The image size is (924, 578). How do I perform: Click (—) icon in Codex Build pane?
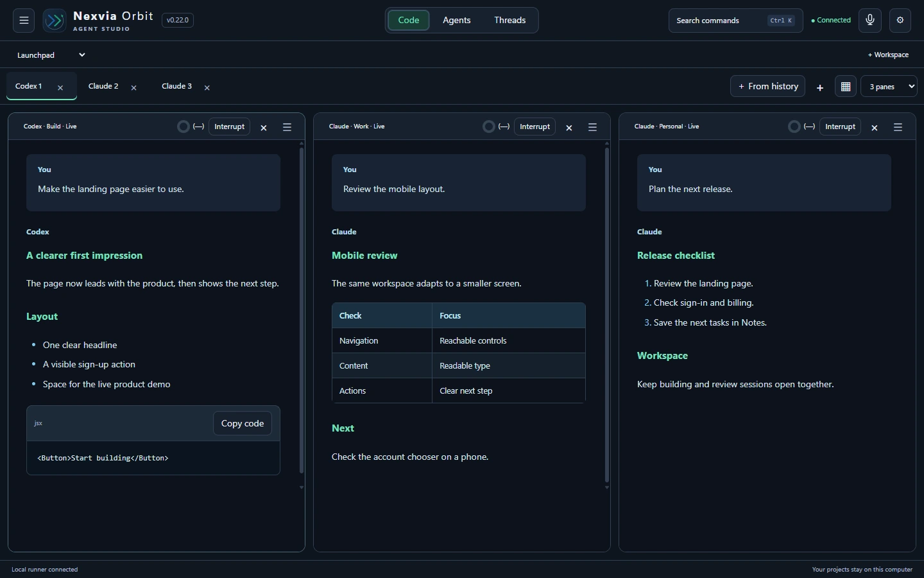coord(199,127)
